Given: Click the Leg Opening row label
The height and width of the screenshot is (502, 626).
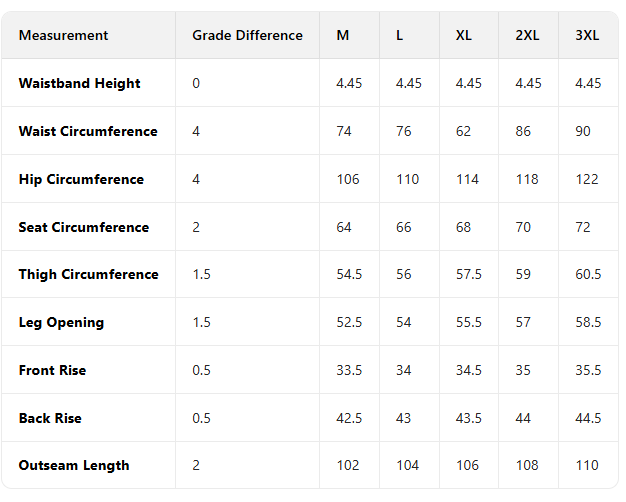Looking at the screenshot, I should (61, 322).
